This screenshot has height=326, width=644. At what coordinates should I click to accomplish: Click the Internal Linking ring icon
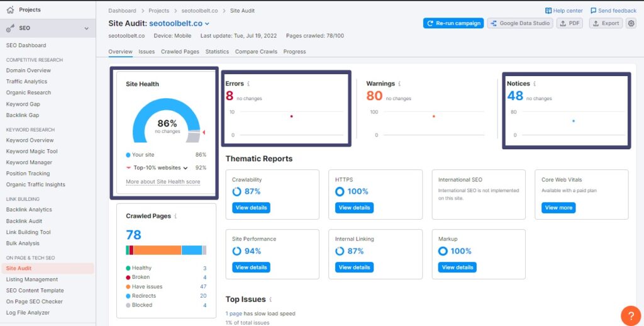(x=340, y=251)
